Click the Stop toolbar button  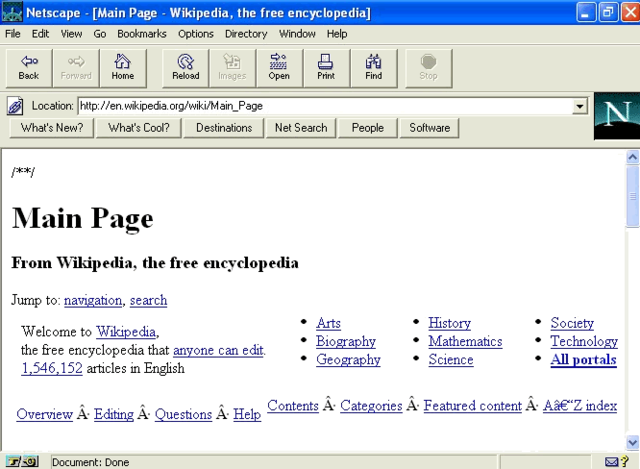pyautogui.click(x=429, y=68)
